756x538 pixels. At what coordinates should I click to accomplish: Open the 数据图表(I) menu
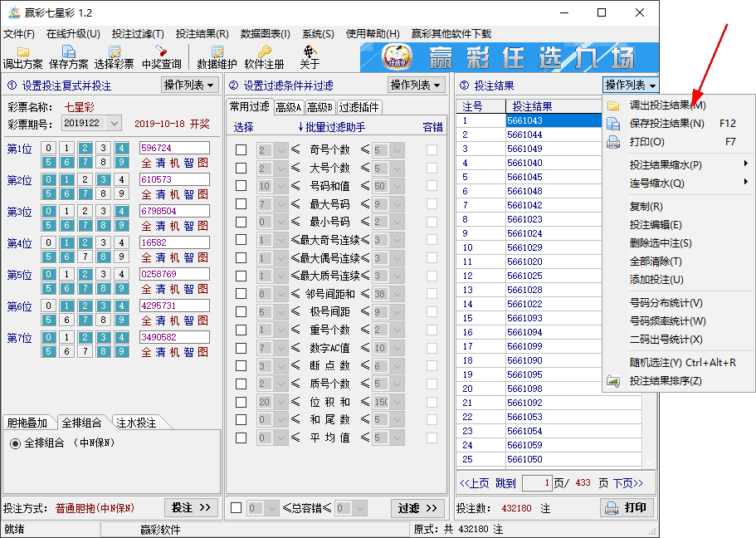click(265, 34)
